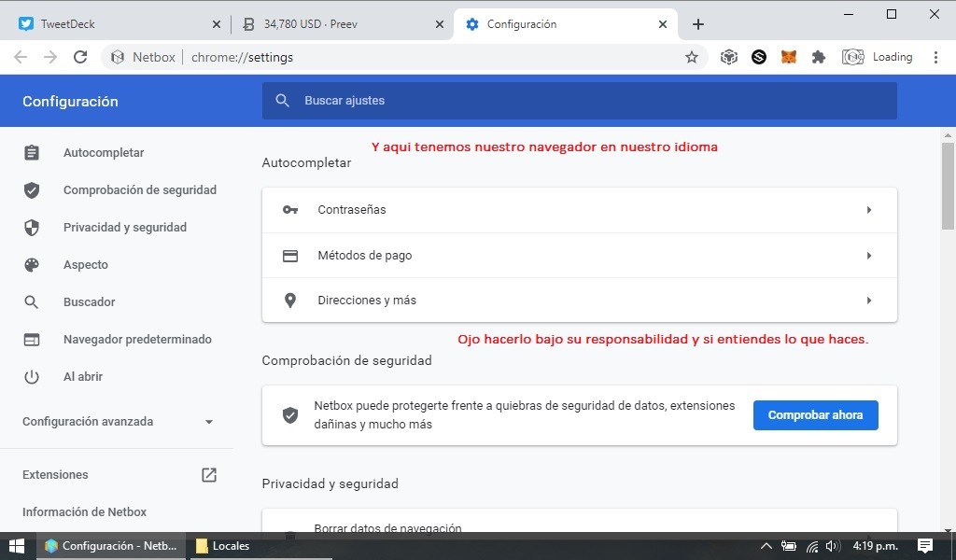Click the Métodos de pago card icon
Screen dimensions: 956x560
point(290,256)
